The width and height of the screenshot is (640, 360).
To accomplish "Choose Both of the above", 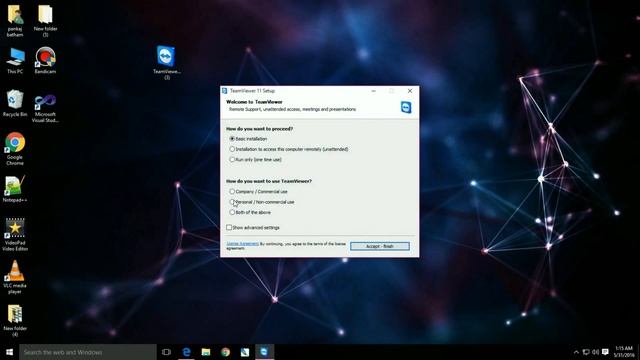I will (x=250, y=212).
